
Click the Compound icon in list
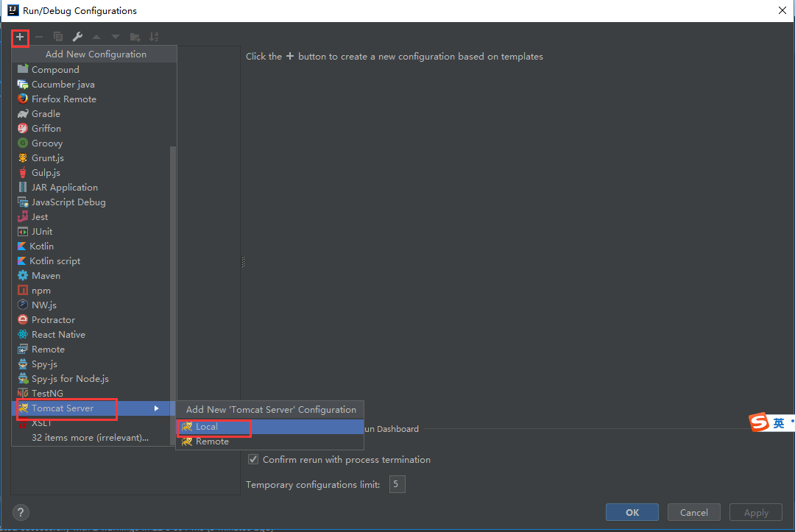23,69
